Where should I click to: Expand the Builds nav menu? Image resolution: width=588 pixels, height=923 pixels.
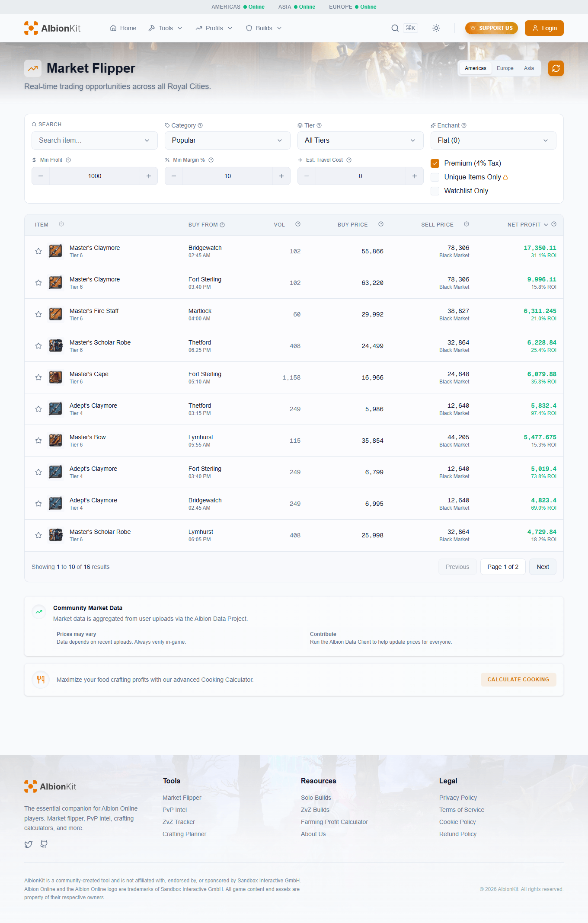264,28
